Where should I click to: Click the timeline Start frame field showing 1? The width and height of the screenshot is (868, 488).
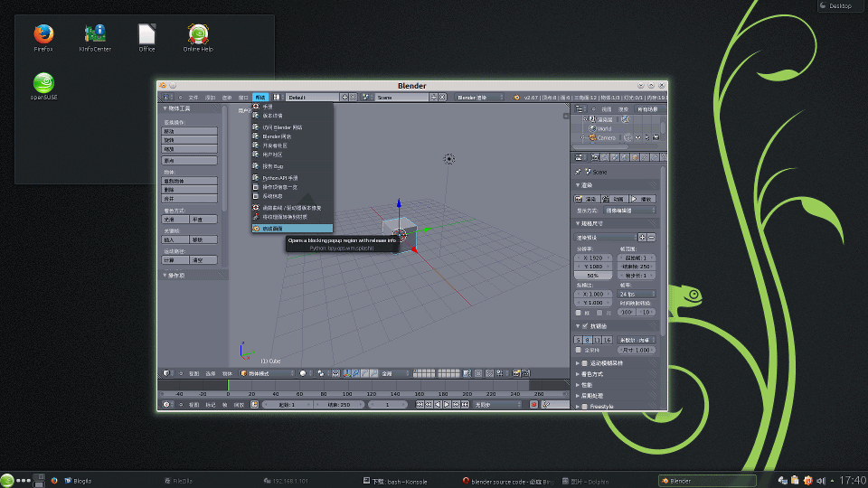(x=288, y=405)
